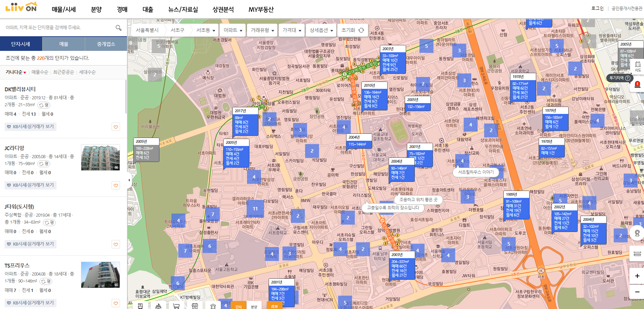
Task: Toggle the 분양 map layer button
Action: click(x=254, y=305)
